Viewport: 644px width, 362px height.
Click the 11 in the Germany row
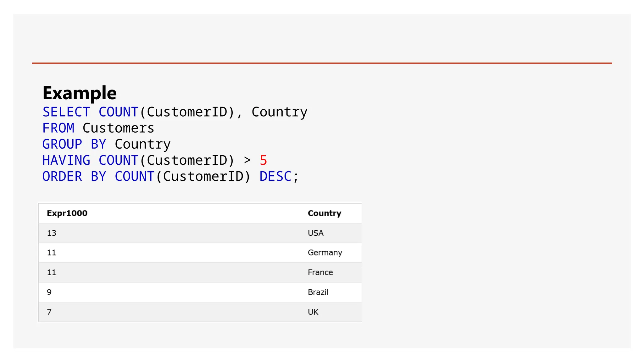pyautogui.click(x=52, y=253)
